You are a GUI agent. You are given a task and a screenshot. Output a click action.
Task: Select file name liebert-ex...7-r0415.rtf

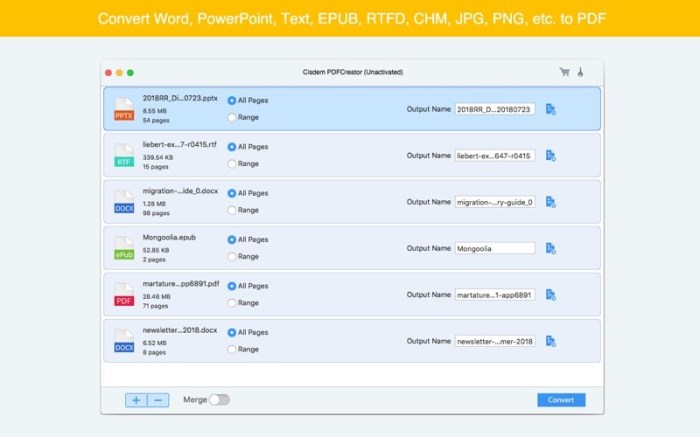pyautogui.click(x=179, y=145)
